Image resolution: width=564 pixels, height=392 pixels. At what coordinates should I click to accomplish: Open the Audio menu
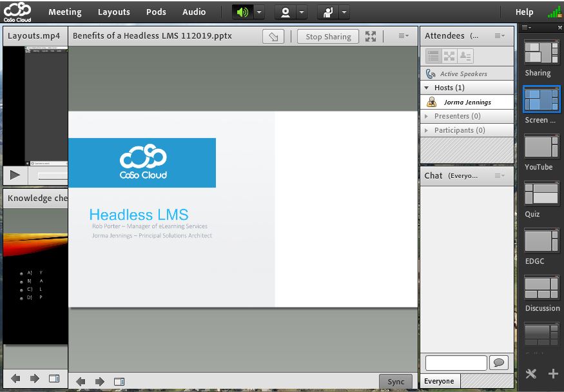(194, 12)
